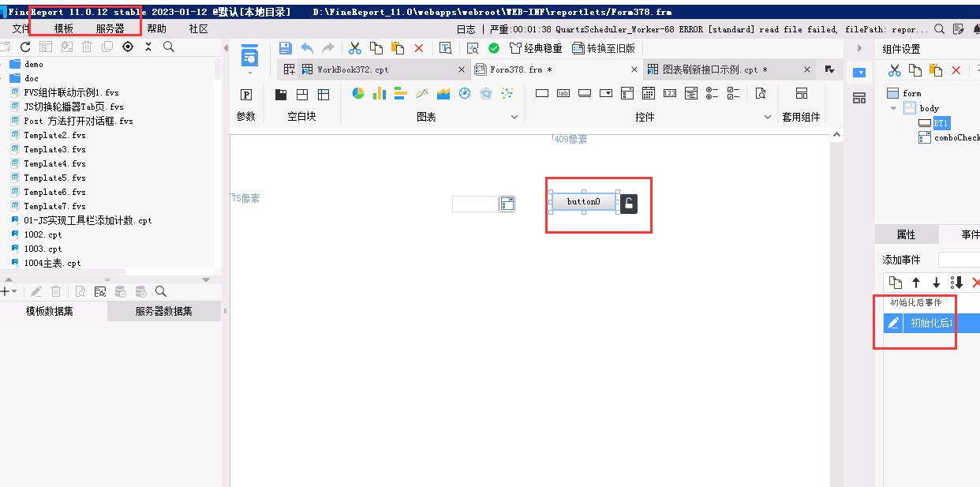Search templates with magnifier above file tree

[168, 47]
